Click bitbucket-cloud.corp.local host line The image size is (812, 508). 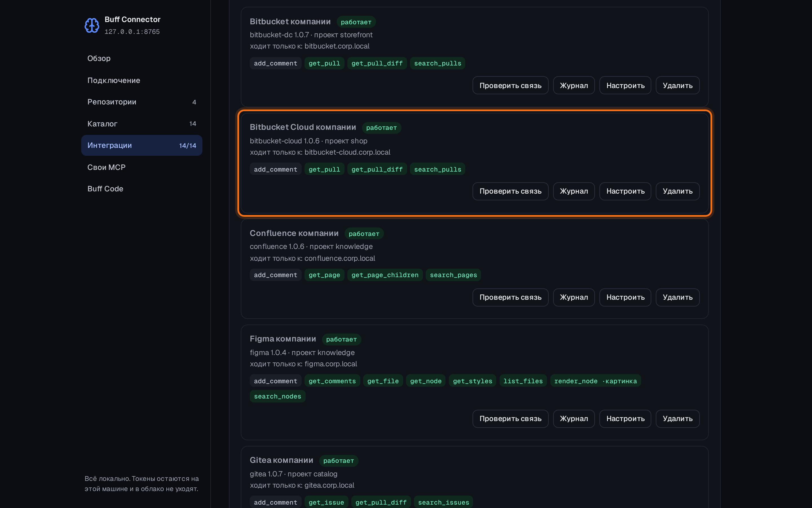[320, 152]
